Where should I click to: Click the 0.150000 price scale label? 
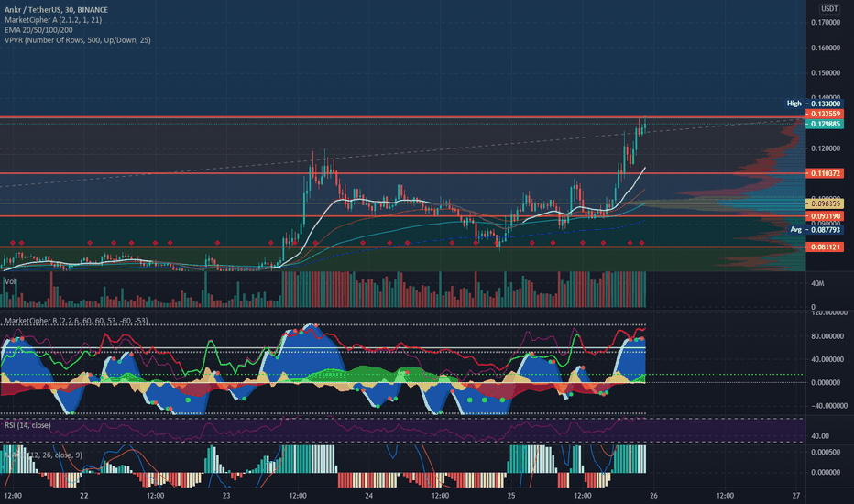(x=826, y=73)
